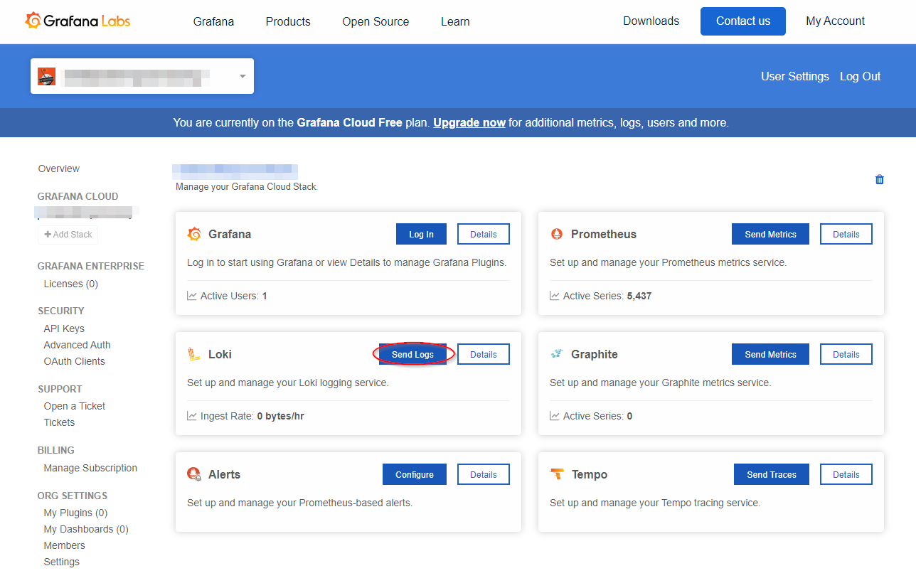Click Loki Send Logs button
Screen dimensions: 916x588
tap(412, 354)
